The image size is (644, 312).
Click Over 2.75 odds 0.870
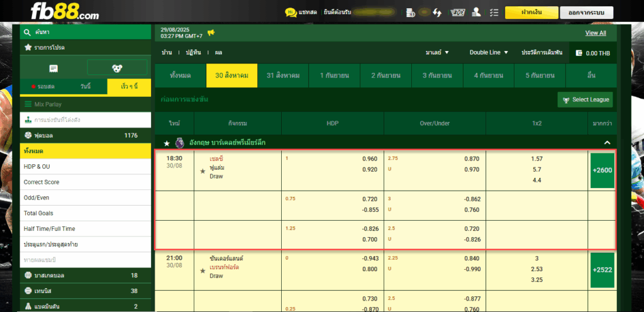point(472,159)
